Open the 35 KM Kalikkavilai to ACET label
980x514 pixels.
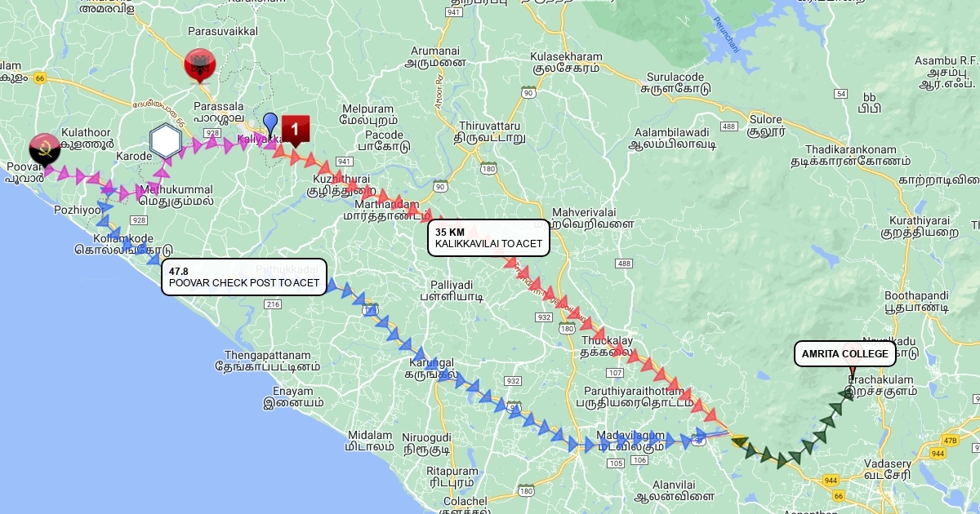[x=488, y=237]
